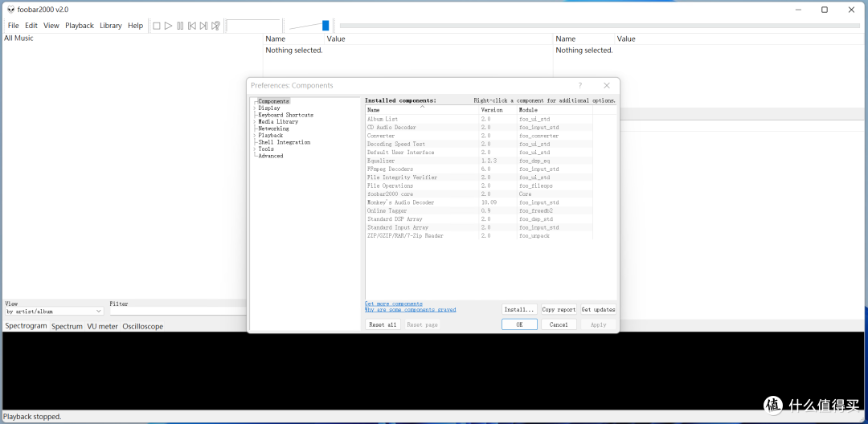Expand the Media Library preferences node
This screenshot has width=868, height=424.
255,121
